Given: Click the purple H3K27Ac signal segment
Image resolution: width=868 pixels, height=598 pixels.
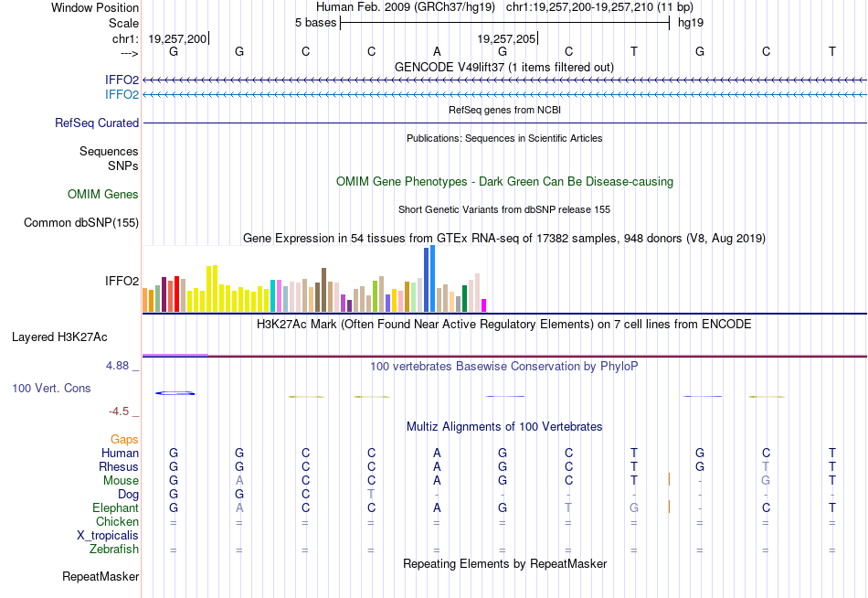Looking at the screenshot, I should [175, 355].
